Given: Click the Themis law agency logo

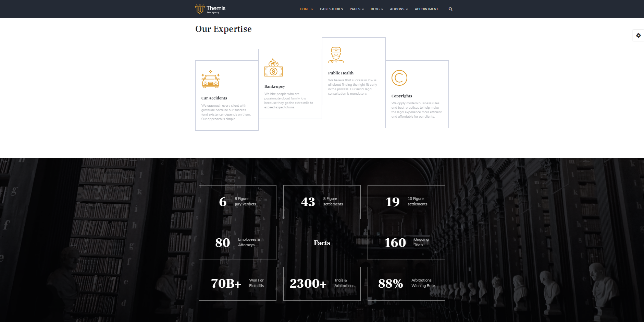Looking at the screenshot, I should click(210, 9).
